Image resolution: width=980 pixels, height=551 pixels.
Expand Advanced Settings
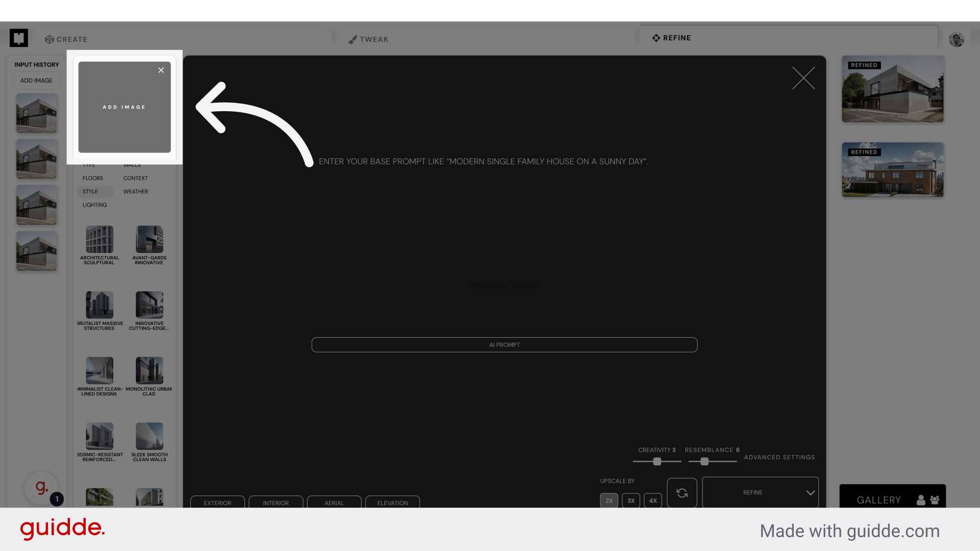coord(779,458)
